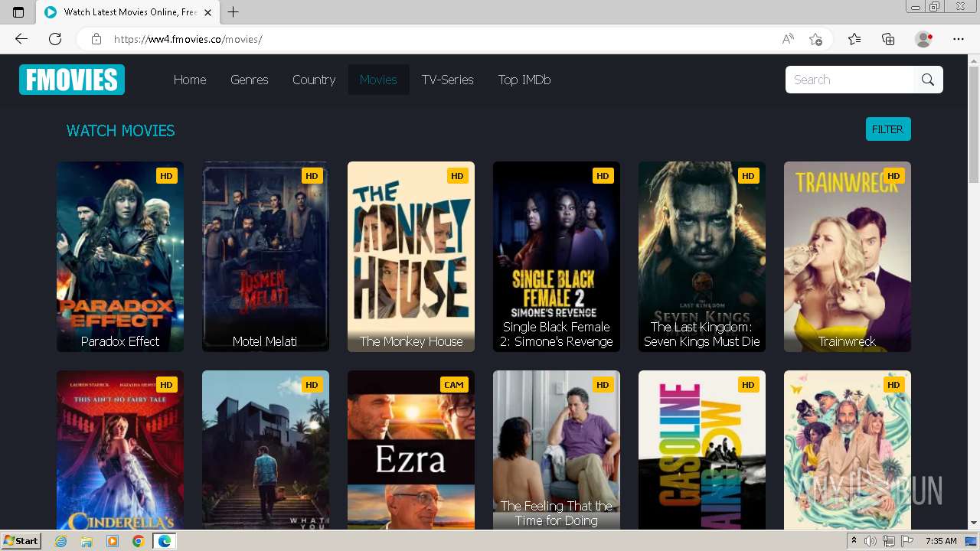Click the search magnifier icon

tap(928, 80)
